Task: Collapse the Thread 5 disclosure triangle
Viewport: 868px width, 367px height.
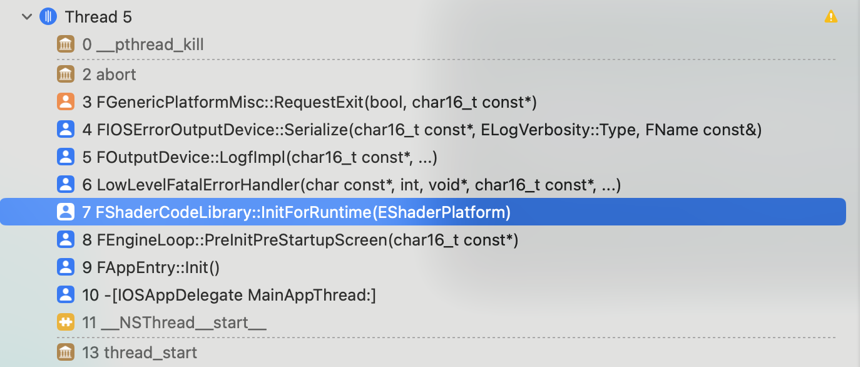Action: [26, 17]
